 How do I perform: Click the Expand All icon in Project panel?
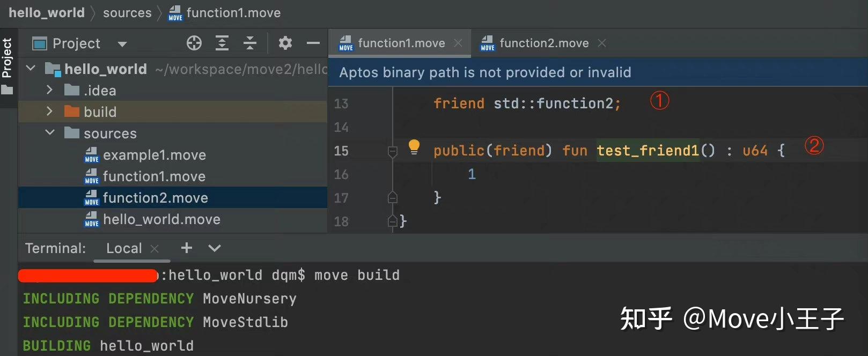[x=222, y=43]
